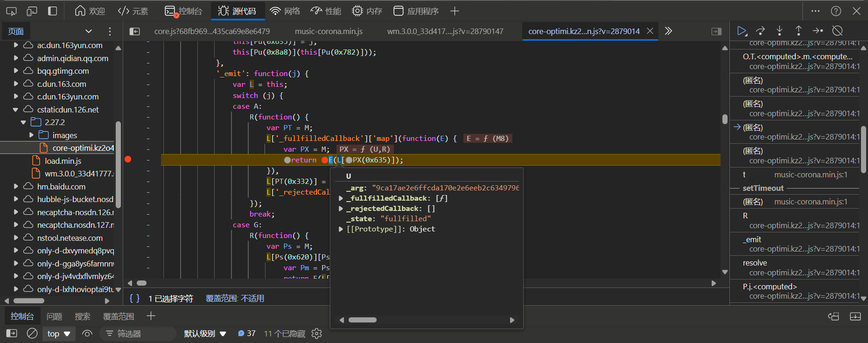Switch to the 网络 (Network) tab
The height and width of the screenshot is (343, 868).
coord(285,11)
